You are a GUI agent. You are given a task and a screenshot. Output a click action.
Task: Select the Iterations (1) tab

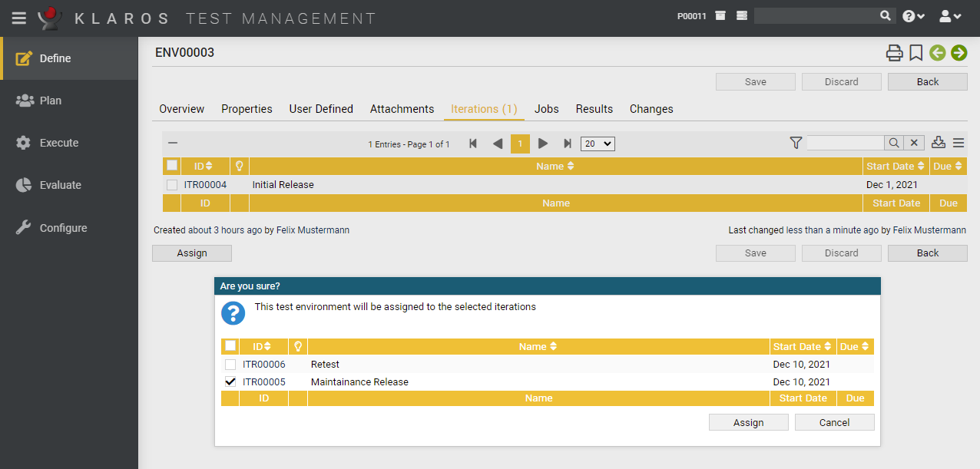pos(484,109)
